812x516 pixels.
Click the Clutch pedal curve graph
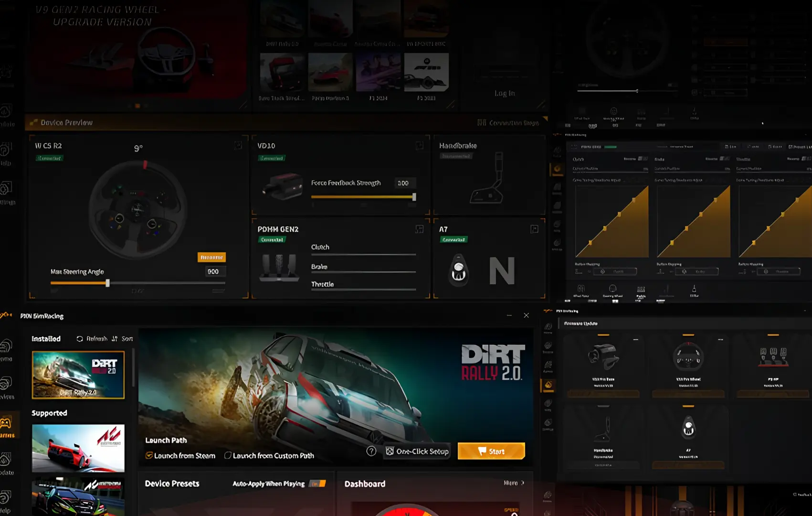tap(612, 221)
